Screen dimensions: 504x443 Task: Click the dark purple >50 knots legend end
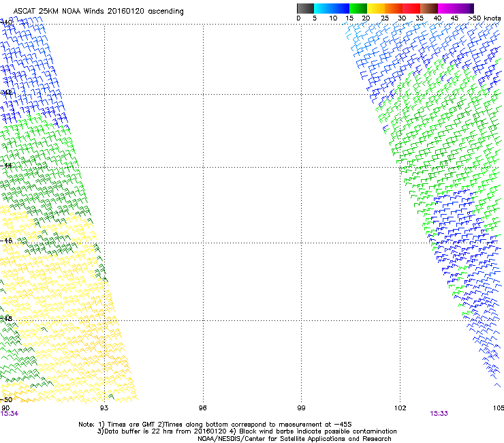coord(472,8)
